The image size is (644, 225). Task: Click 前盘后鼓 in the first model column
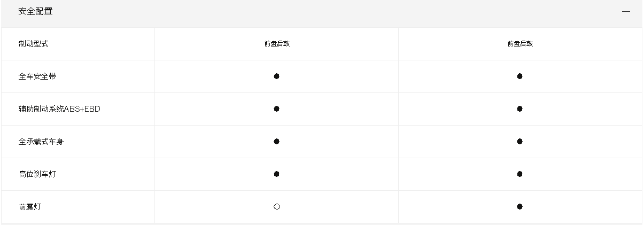(x=276, y=44)
